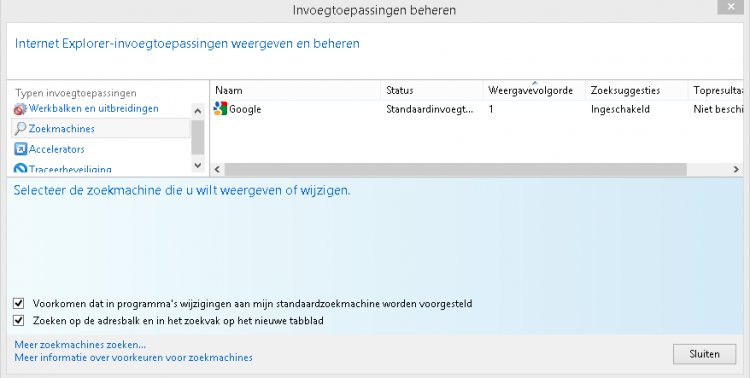
Task: Open Meer informatie over voorkeuren voor zoekmachines
Action: click(133, 357)
